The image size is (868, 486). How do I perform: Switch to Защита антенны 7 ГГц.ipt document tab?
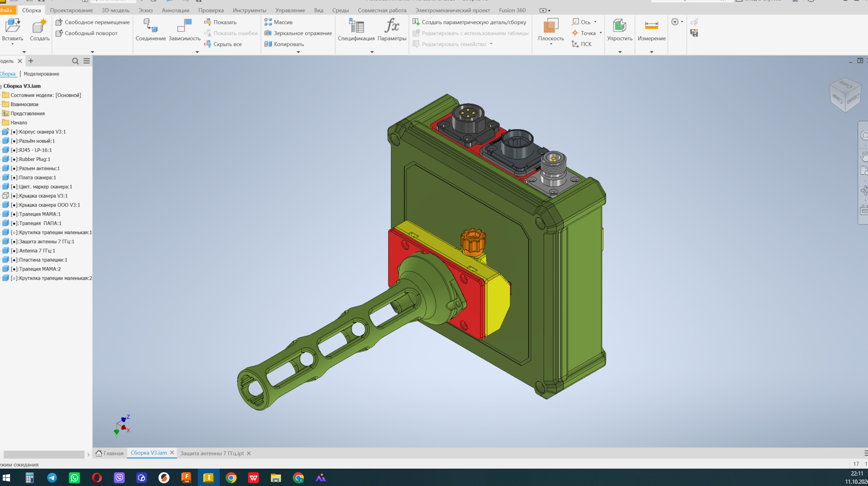(212, 453)
